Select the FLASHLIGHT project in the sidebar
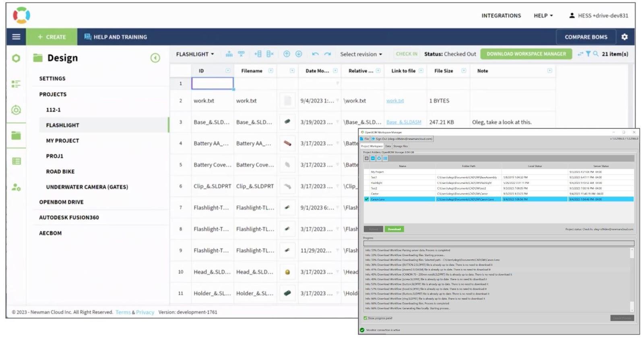This screenshot has height=340, width=644. [x=104, y=125]
